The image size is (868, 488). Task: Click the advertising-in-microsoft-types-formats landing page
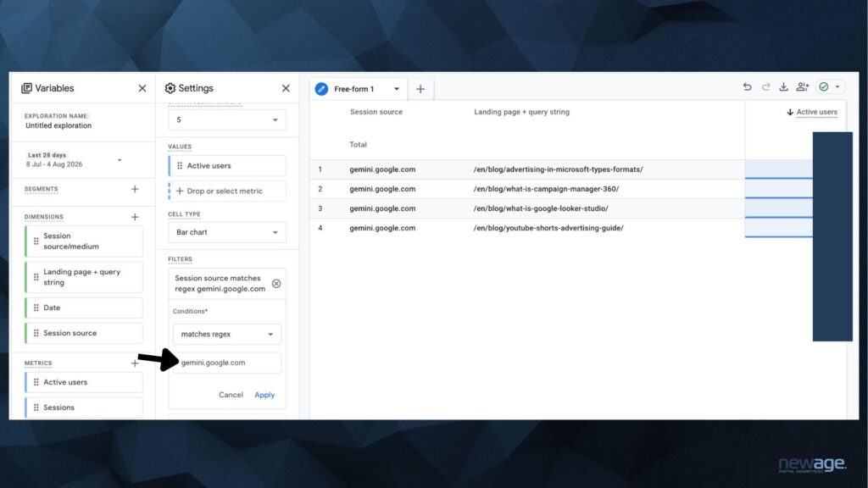pos(558,169)
